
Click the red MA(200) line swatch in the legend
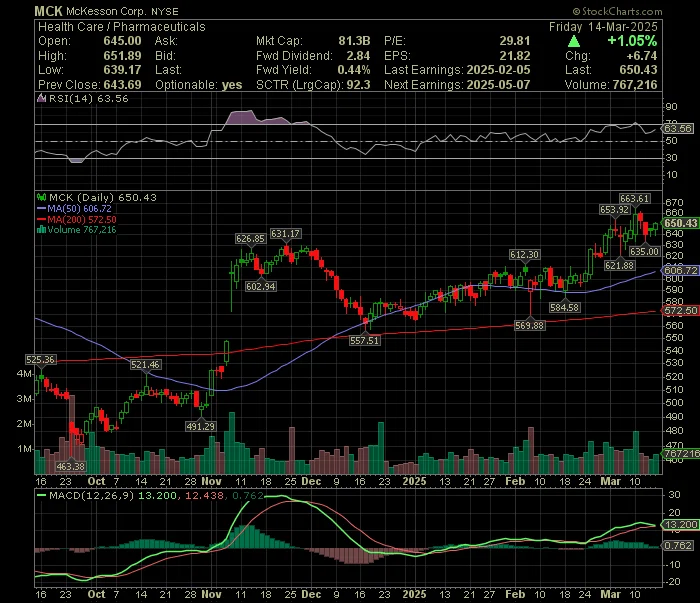[42, 220]
